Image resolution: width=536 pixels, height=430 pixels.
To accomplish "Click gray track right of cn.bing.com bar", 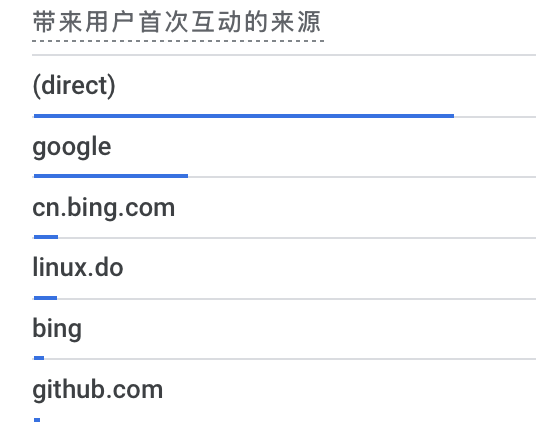I will click(297, 238).
